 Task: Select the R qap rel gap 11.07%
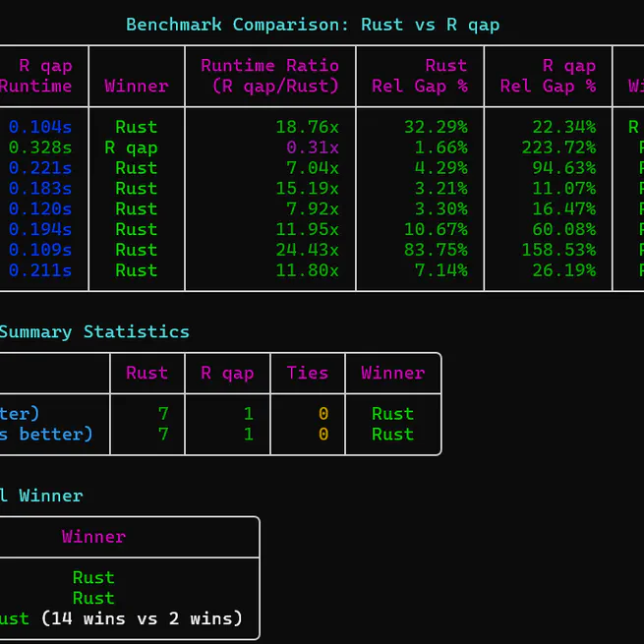(564, 189)
